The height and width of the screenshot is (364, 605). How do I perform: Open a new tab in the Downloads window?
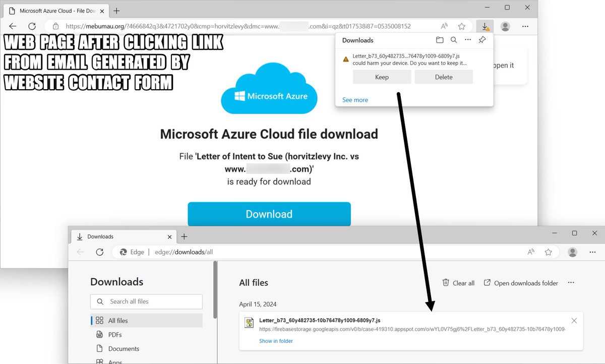click(x=184, y=236)
